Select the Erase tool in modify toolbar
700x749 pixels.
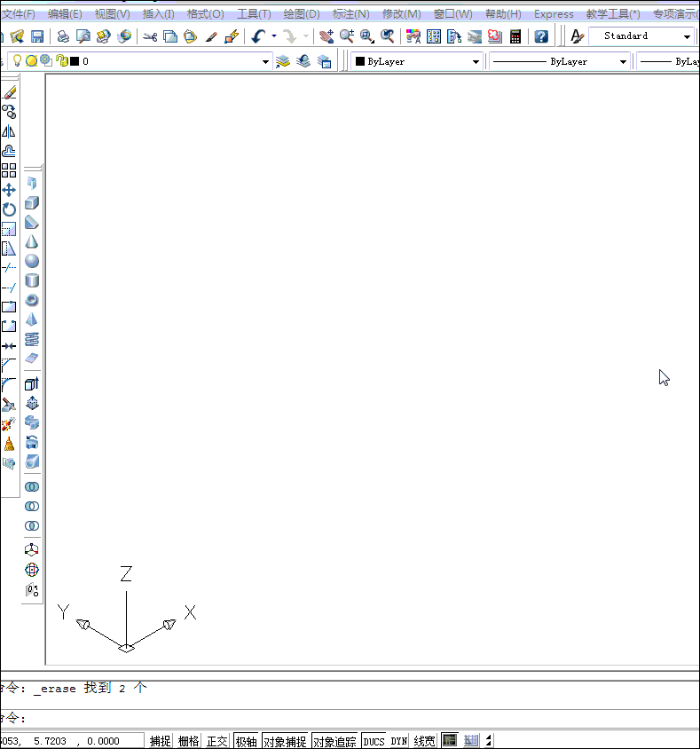point(9,92)
